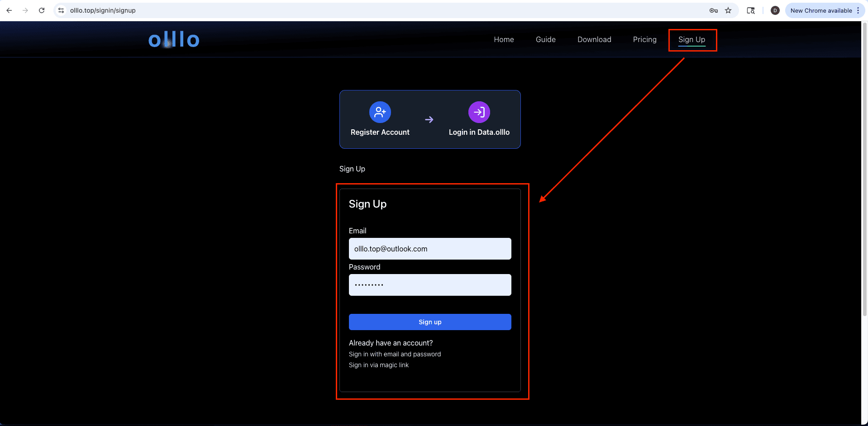868x426 pixels.
Task: Click the site information icon in address bar
Action: tap(61, 10)
